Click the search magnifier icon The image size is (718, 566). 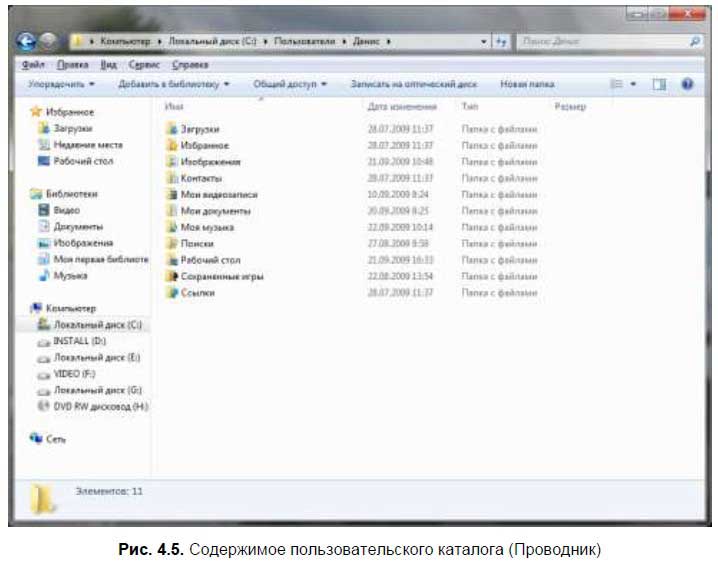tap(695, 42)
